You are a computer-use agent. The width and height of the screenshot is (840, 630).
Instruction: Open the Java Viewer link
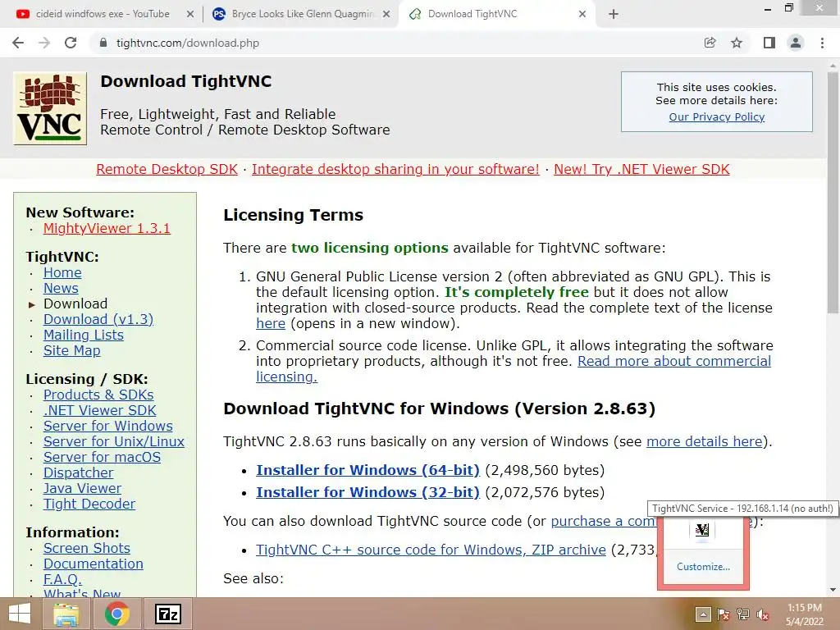82,488
